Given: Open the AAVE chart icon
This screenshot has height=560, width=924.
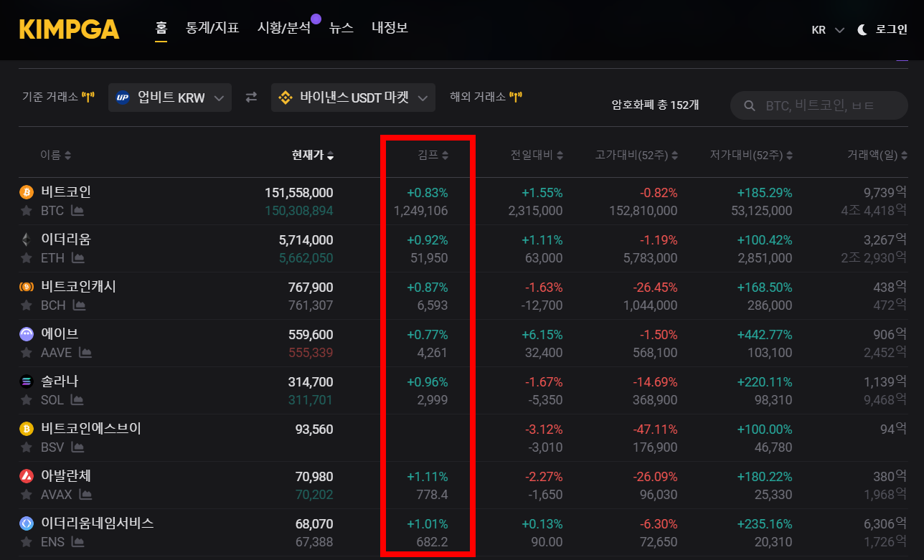Looking at the screenshot, I should point(85,353).
